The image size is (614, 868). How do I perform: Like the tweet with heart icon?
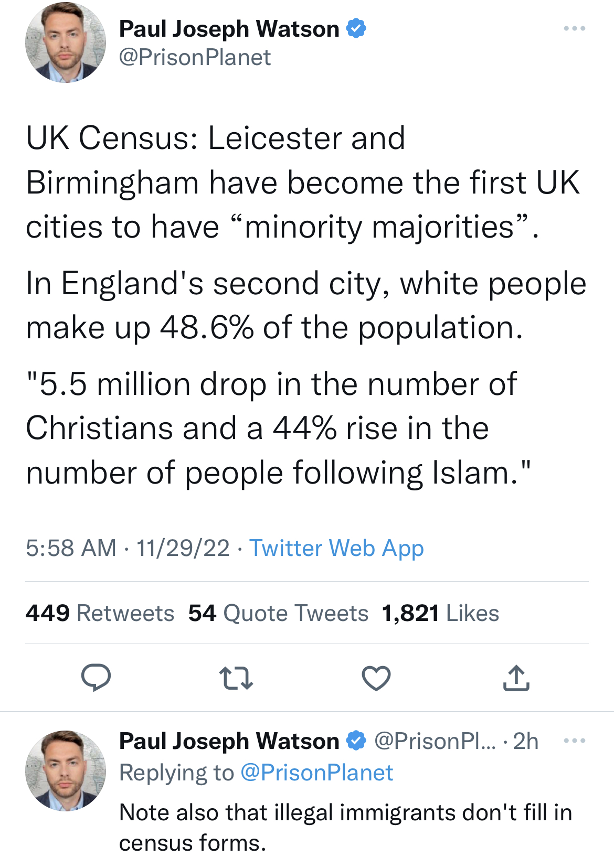tap(376, 678)
